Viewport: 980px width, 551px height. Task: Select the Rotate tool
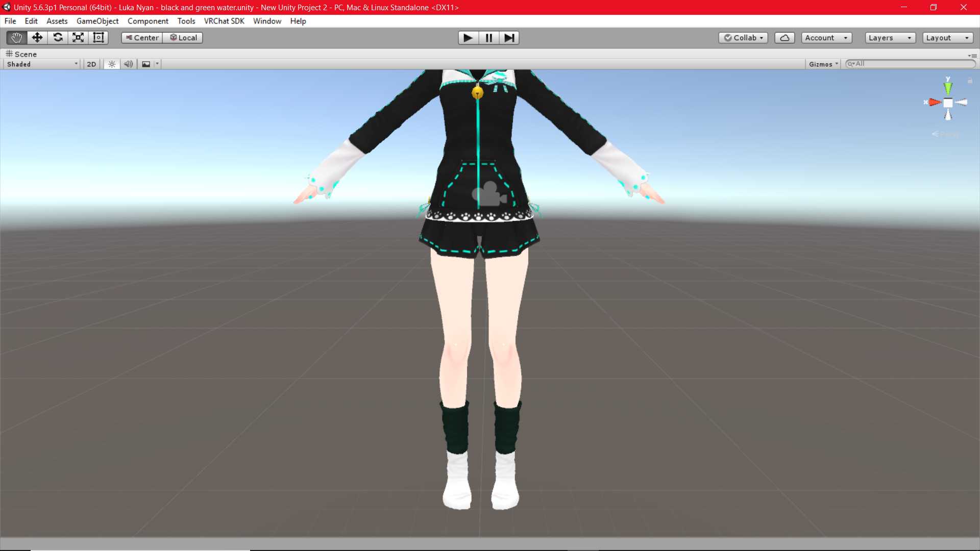[58, 37]
